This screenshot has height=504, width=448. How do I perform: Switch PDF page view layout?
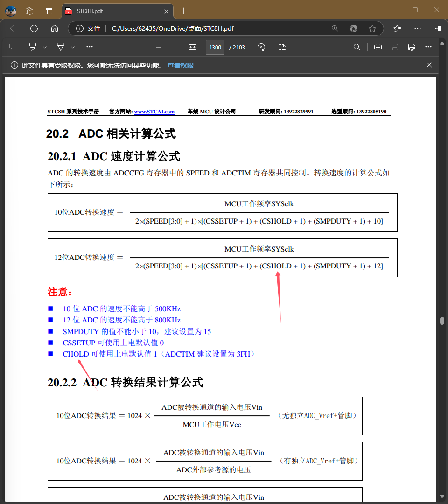pyautogui.click(x=282, y=47)
